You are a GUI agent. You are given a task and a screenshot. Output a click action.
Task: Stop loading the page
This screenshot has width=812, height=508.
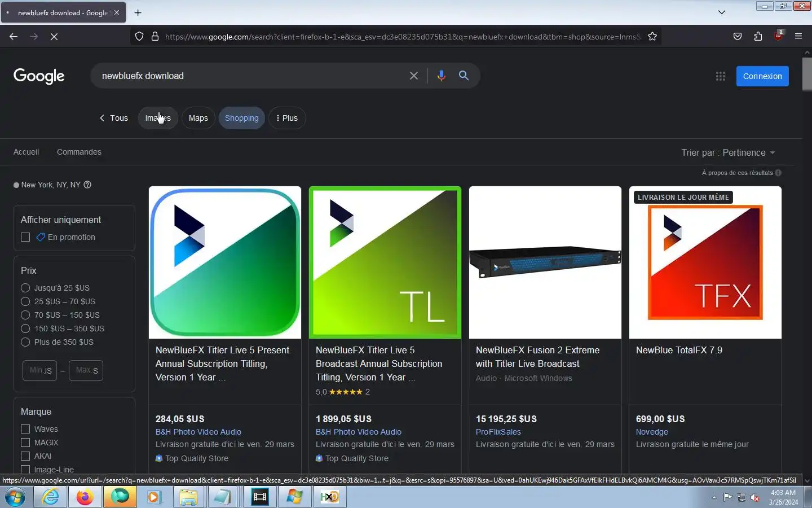point(54,37)
